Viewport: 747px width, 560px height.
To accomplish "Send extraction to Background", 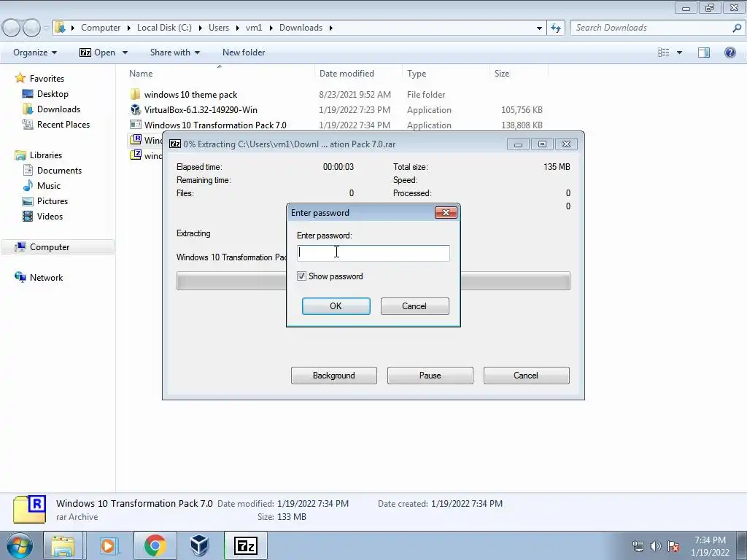I will (x=334, y=376).
